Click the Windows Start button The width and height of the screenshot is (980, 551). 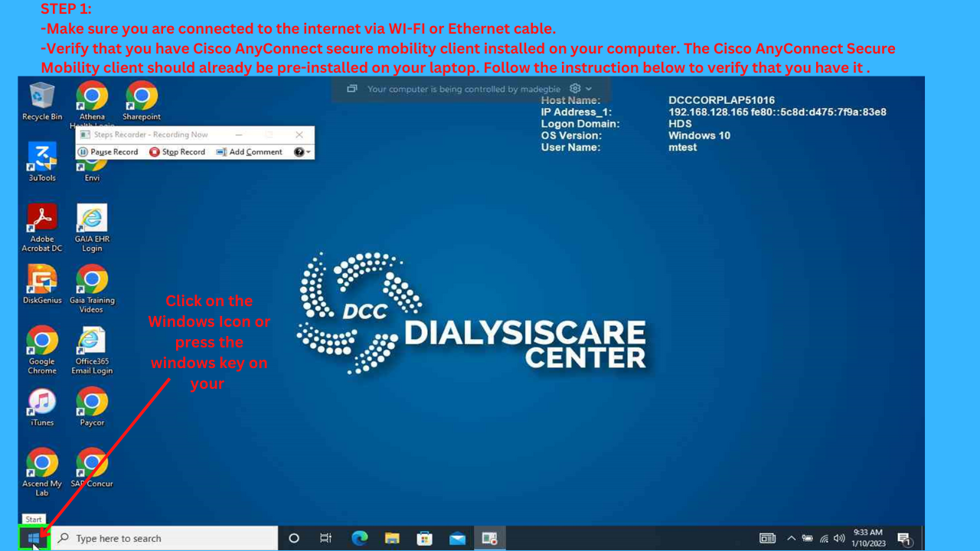pos(34,539)
